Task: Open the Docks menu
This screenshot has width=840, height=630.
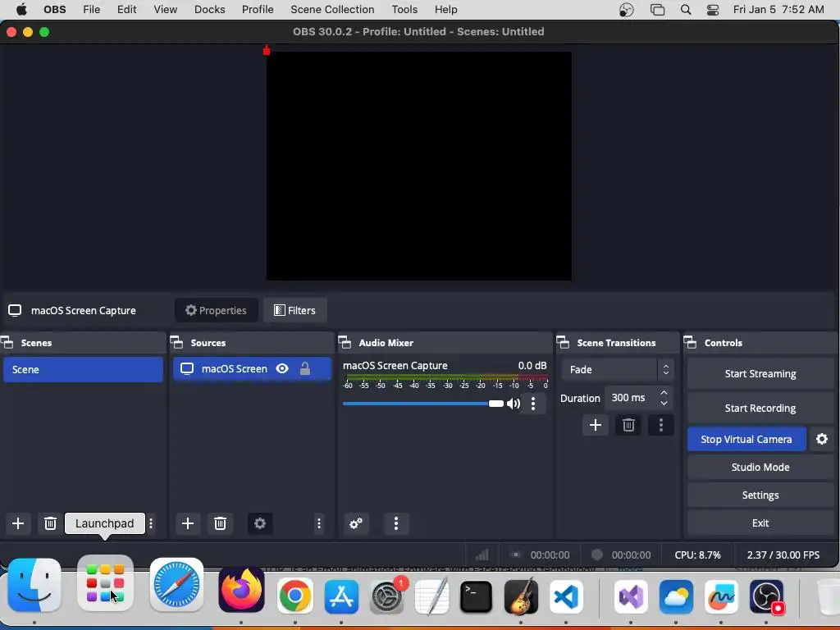Action: 209,10
